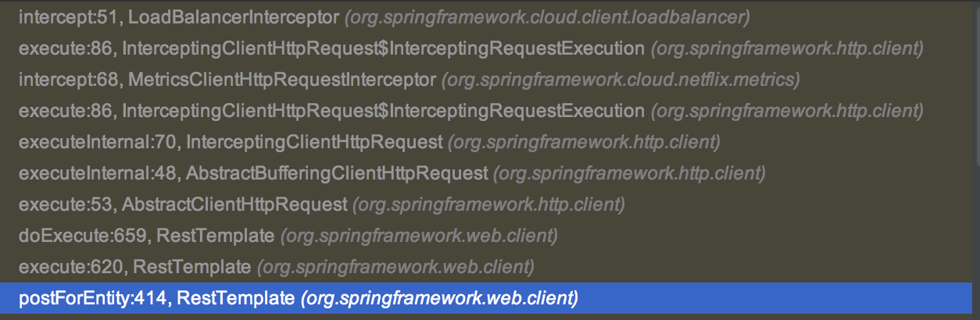Click package name on the executeInternal:70 row
The height and width of the screenshot is (320, 980).
[x=584, y=142]
